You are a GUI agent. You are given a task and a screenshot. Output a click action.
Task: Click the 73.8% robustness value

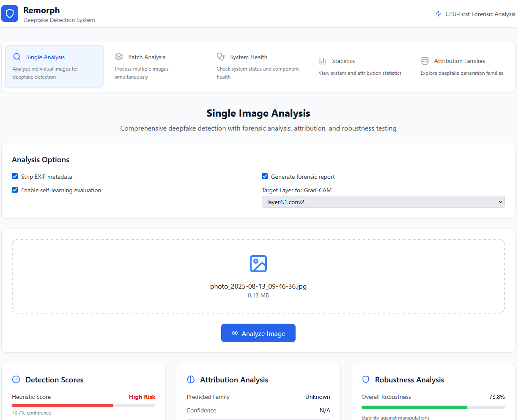tap(497, 397)
